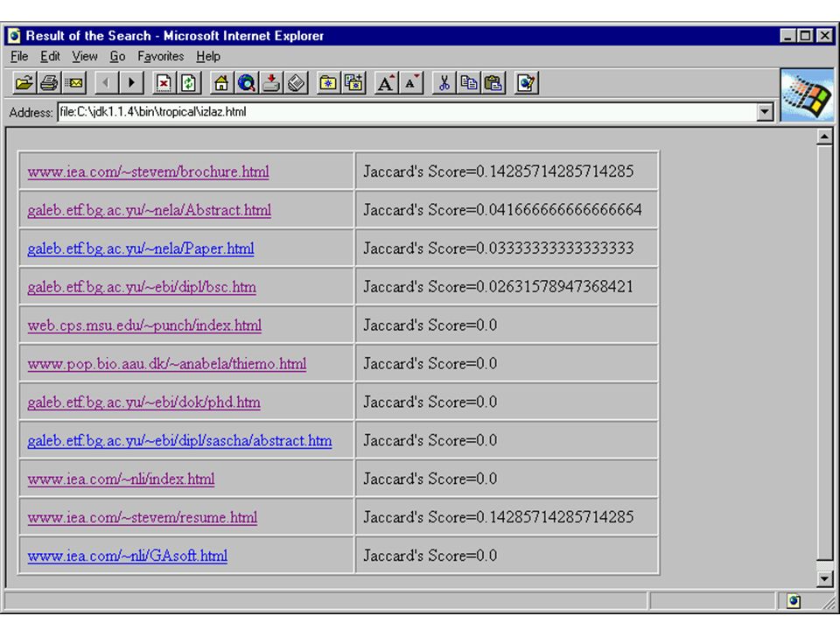Viewport: 840px width, 630px height.
Task: Follow www.pop.bio.aau.dk/~anabela/thiemo.html link
Action: coord(167,364)
